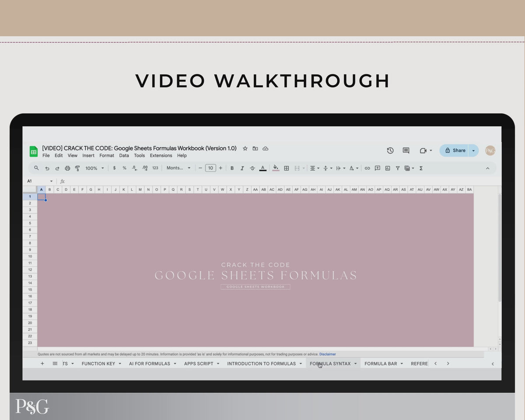The image size is (525, 420).
Task: Toggle italic formatting
Action: pyautogui.click(x=242, y=168)
